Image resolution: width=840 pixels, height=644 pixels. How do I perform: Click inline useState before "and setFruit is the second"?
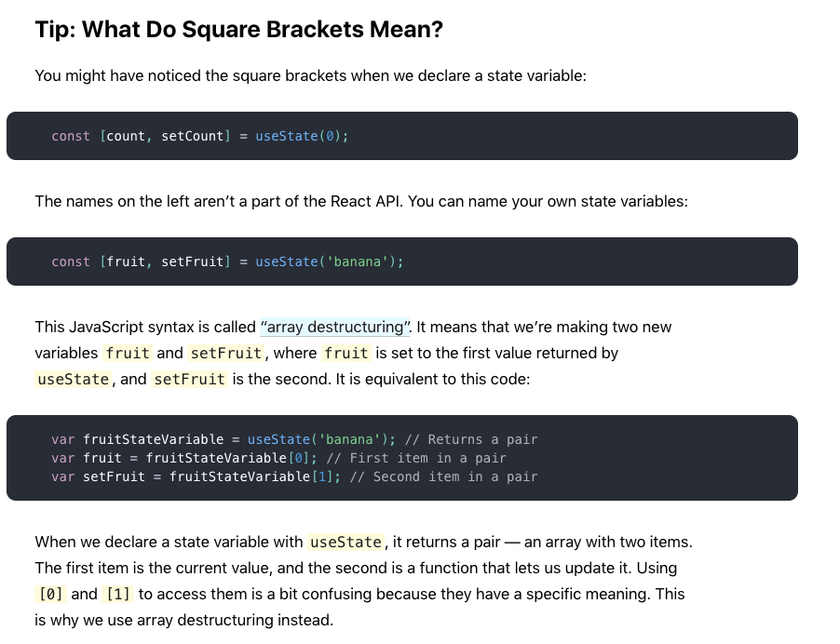click(74, 380)
